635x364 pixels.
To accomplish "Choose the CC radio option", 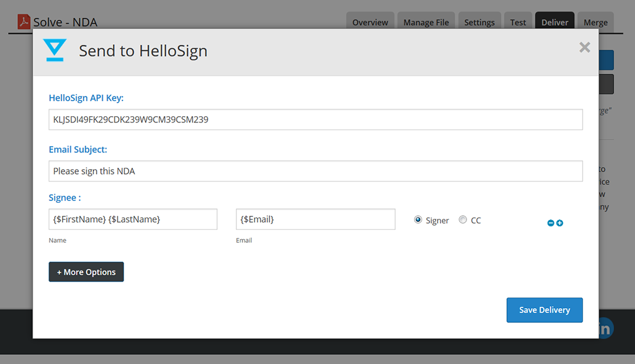I will pyautogui.click(x=463, y=220).
